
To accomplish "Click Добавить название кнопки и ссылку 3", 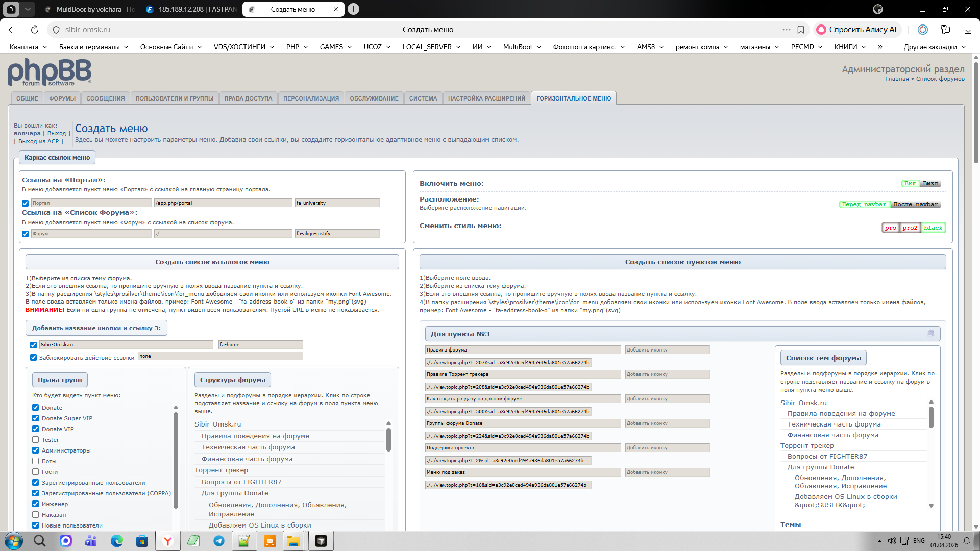I will point(96,328).
